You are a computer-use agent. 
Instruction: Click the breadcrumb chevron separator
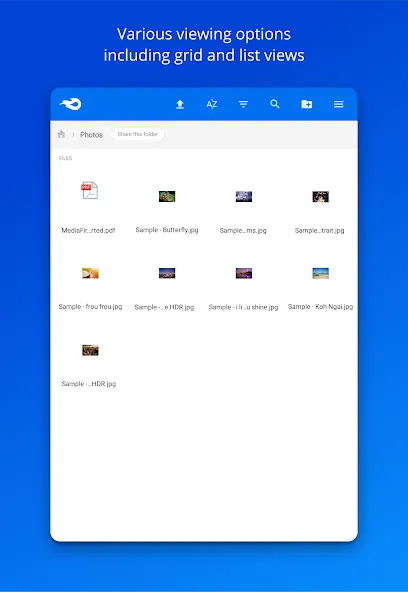point(73,134)
